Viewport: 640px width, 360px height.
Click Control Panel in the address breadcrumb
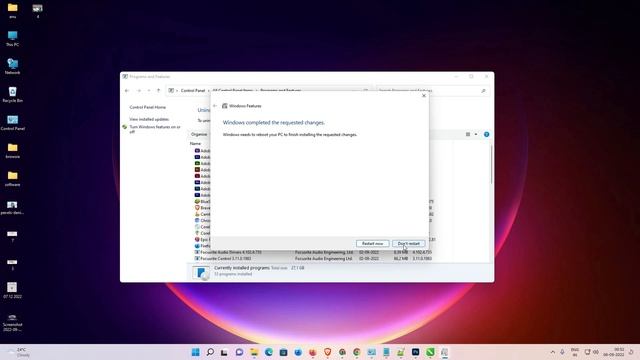193,91
